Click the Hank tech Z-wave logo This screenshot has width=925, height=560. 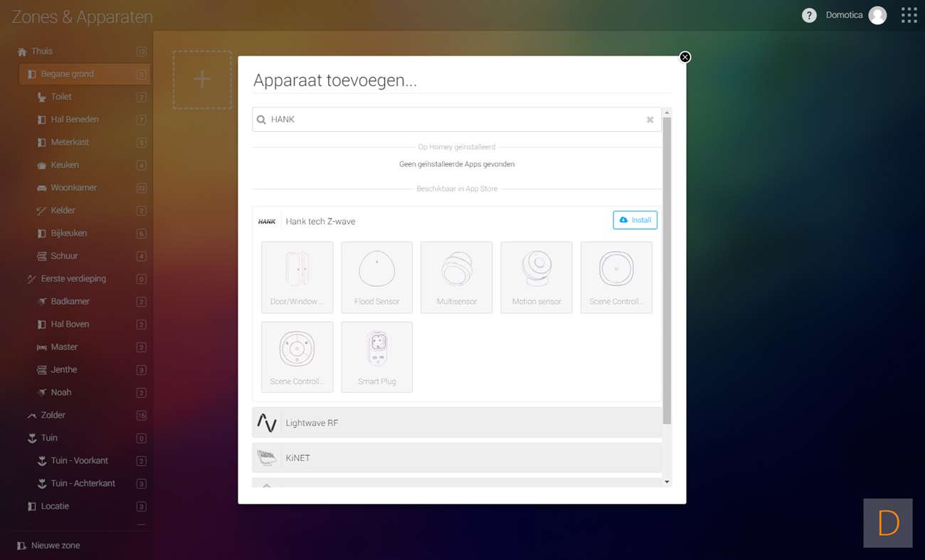[267, 221]
